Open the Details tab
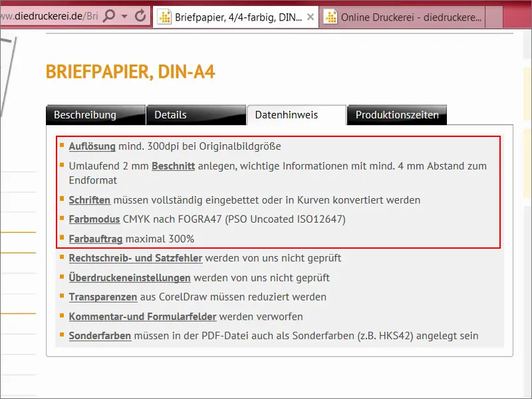This screenshot has height=399, width=532. click(196, 115)
